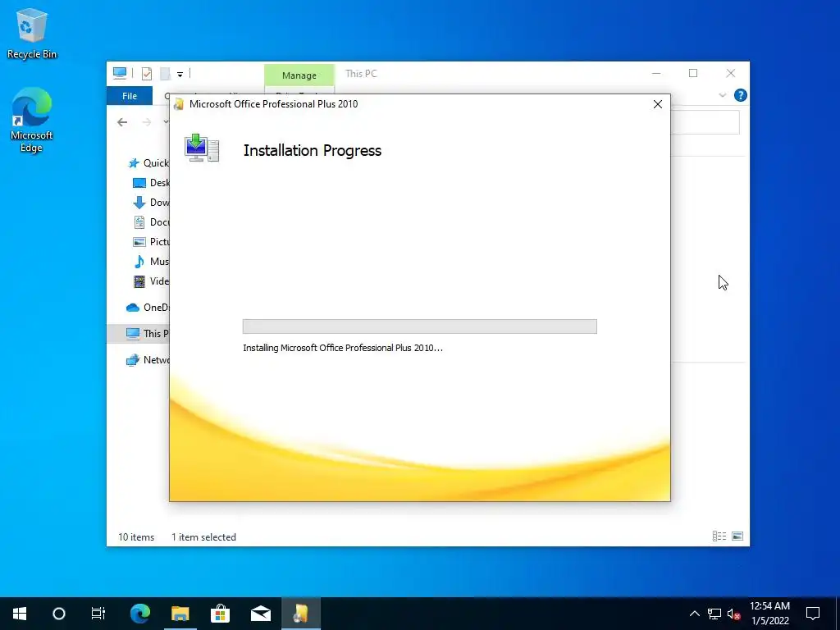The width and height of the screenshot is (840, 630).
Task: Click the installation progress bar
Action: (x=419, y=326)
